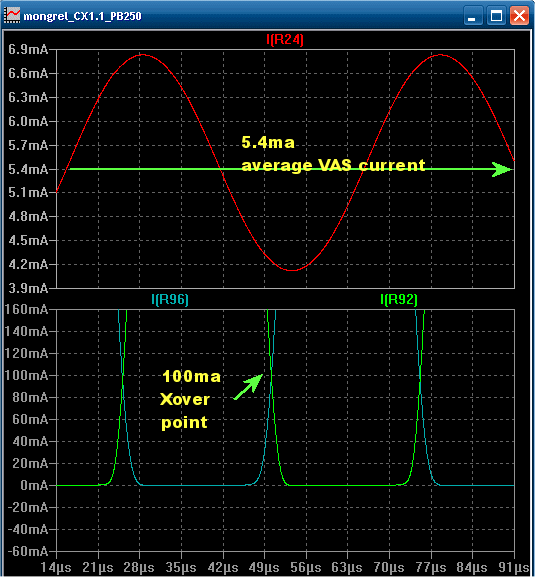Viewport: 535px width, 577px height.
Task: Click the 6.0mA vertical axis label
Action: 28,121
